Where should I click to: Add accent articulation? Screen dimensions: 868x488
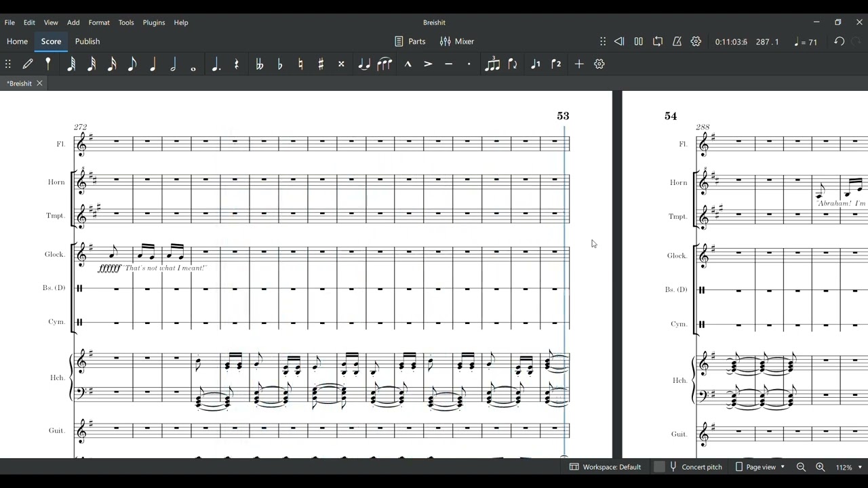tap(428, 64)
